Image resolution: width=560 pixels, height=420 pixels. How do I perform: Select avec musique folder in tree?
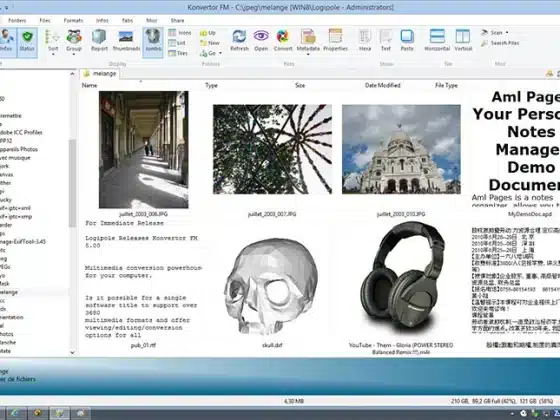(x=15, y=158)
